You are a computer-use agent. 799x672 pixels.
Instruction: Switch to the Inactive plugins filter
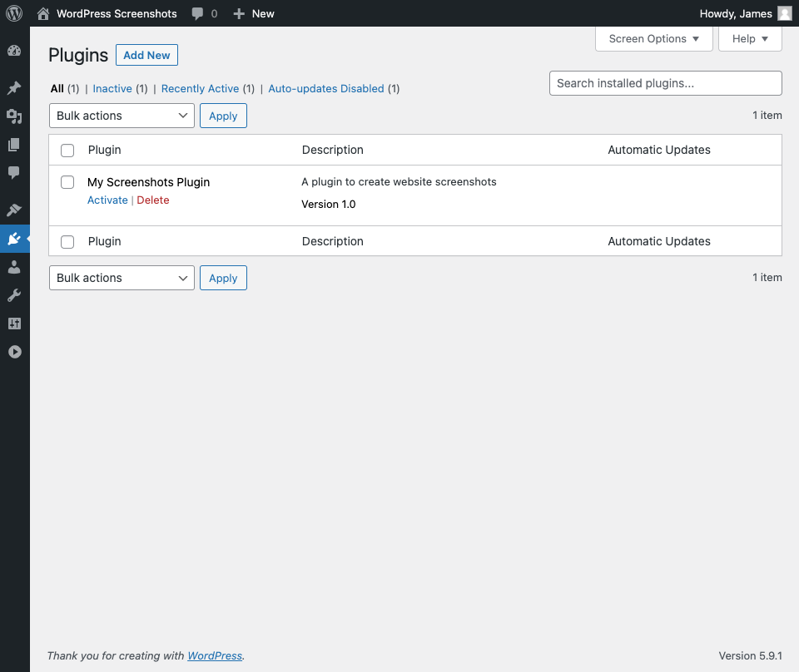(112, 88)
